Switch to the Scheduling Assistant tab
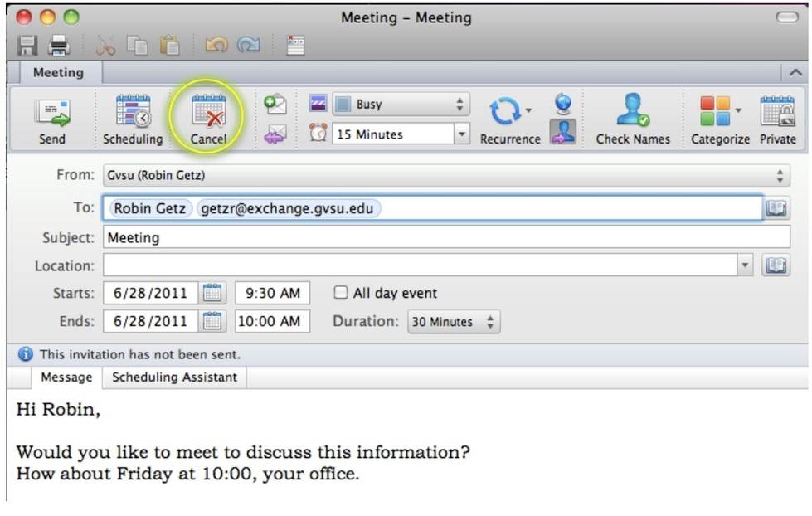Image resolution: width=812 pixels, height=516 pixels. pos(174,377)
